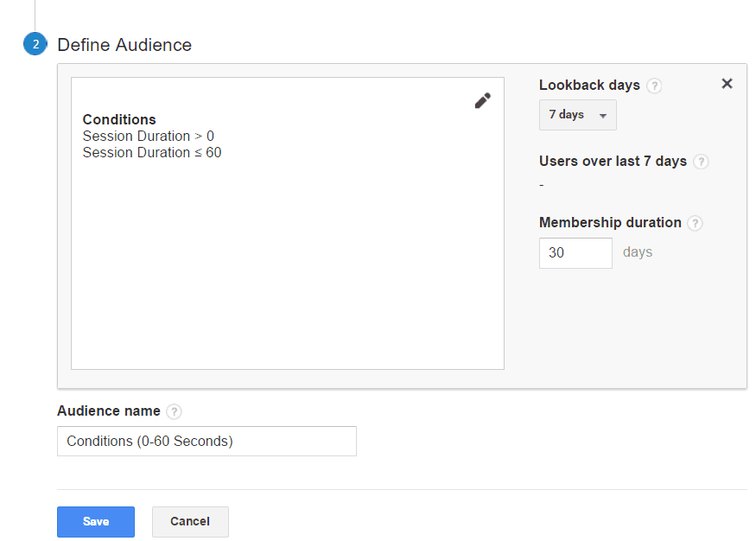Click the Audience name text field
The width and height of the screenshot is (756, 541).
[x=206, y=442]
